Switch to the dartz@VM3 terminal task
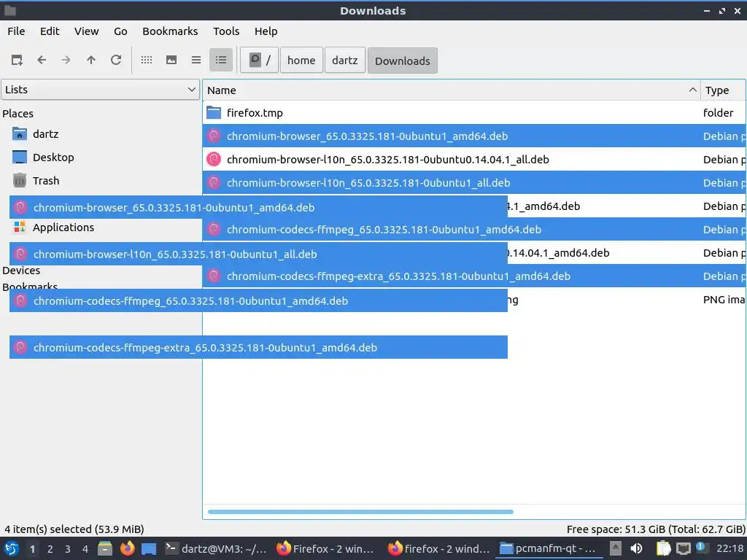 (216, 548)
